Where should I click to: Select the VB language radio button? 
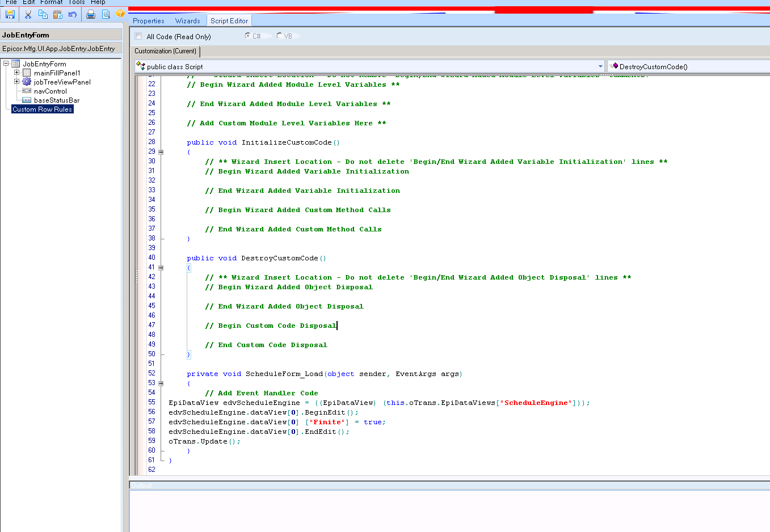(x=279, y=36)
